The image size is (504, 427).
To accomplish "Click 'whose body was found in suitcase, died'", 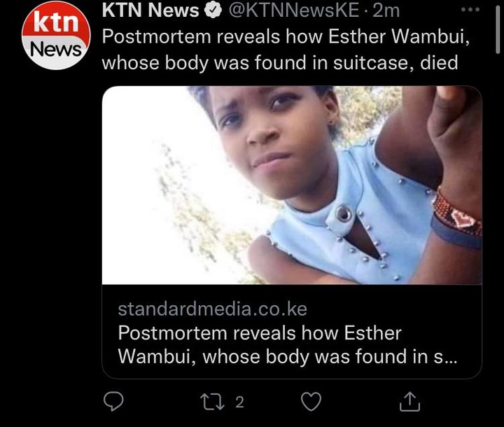I will (x=280, y=62).
